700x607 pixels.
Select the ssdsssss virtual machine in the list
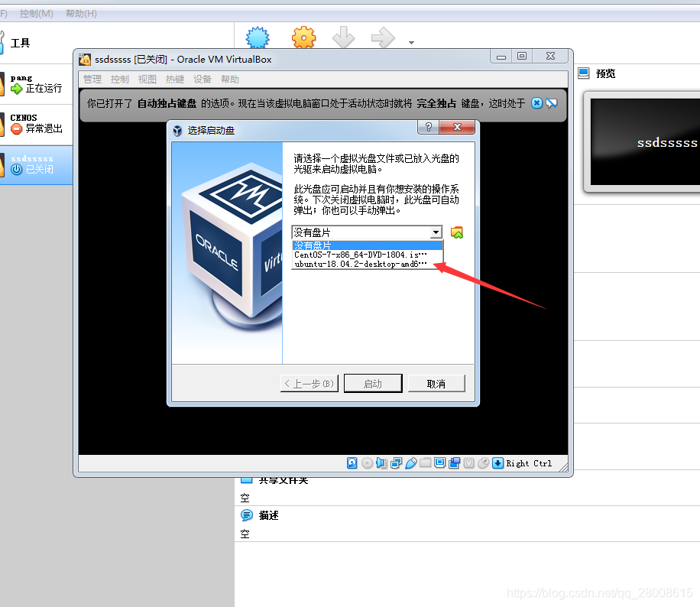point(36,165)
